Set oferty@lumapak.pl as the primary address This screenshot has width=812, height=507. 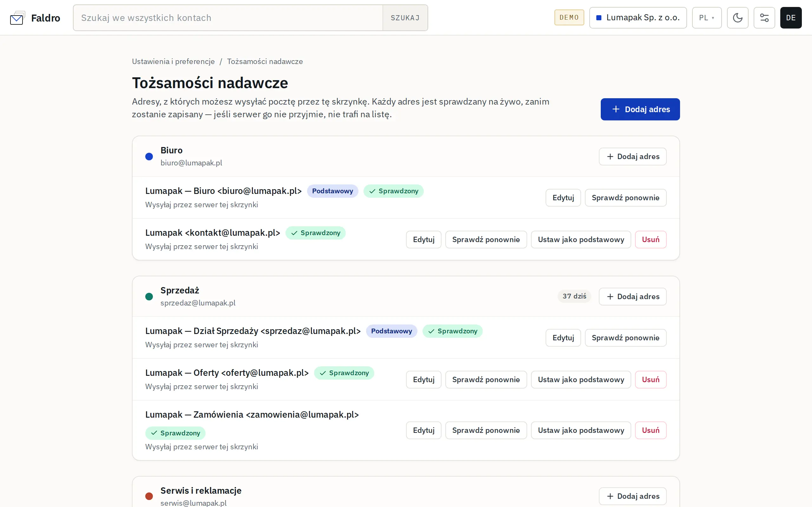581,380
